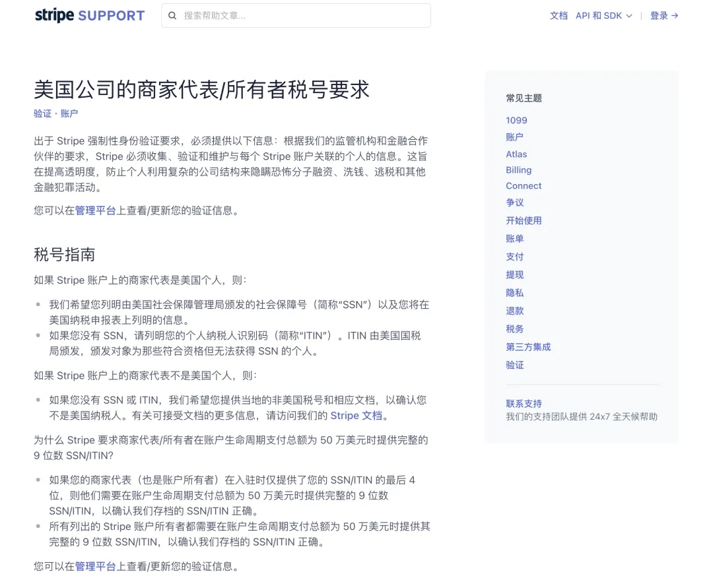This screenshot has height=588, width=713.
Task: Select the 验证 breadcrumb label
Action: click(42, 114)
